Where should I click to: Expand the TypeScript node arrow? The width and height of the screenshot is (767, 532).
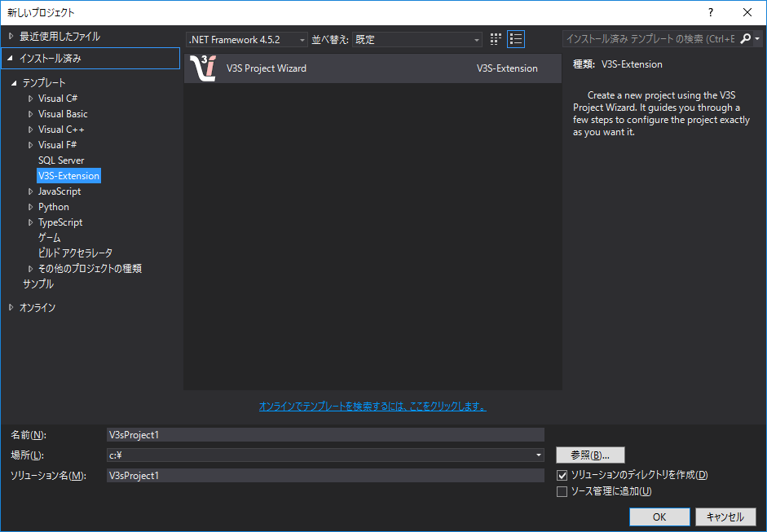click(30, 222)
